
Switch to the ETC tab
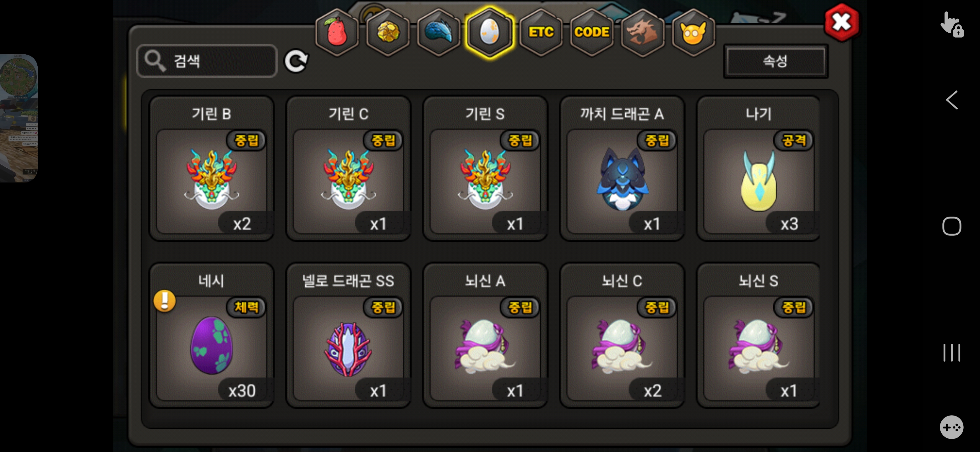click(541, 32)
